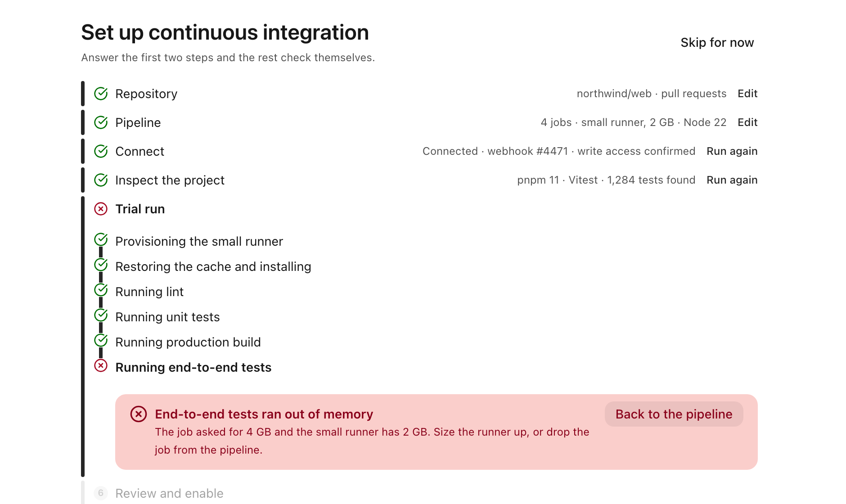The height and width of the screenshot is (504, 846).
Task: Click the green check icon beside Repository
Action: tap(101, 94)
